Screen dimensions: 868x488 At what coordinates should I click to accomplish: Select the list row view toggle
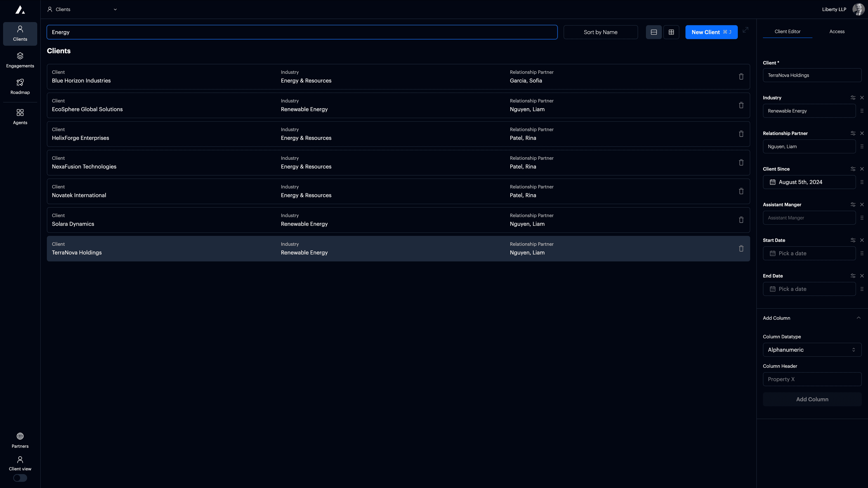[x=653, y=32]
